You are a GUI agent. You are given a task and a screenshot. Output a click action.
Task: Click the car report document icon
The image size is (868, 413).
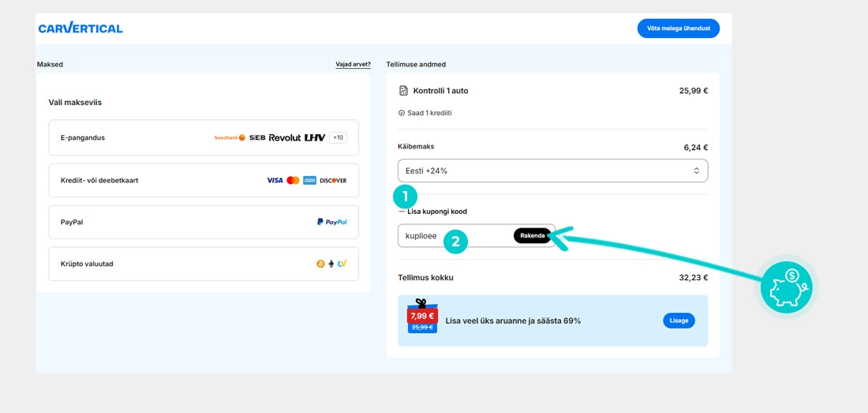403,91
